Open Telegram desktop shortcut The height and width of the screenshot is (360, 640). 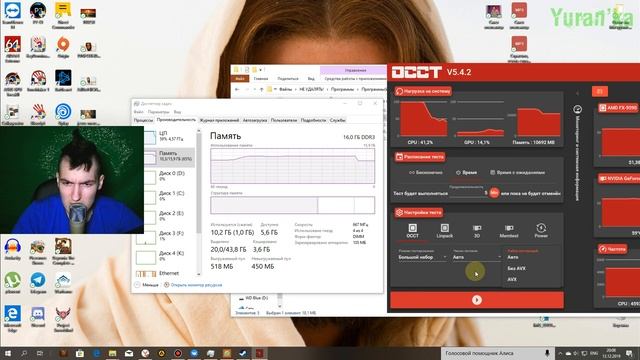point(38,282)
